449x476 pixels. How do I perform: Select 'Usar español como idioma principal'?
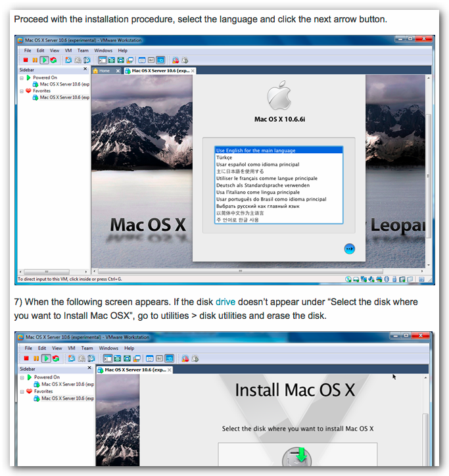[x=279, y=164]
